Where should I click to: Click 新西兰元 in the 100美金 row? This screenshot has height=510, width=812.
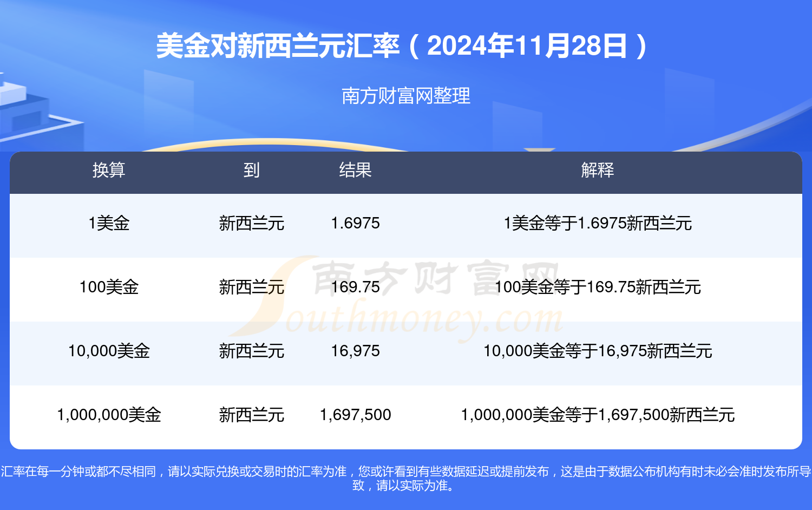tap(251, 287)
